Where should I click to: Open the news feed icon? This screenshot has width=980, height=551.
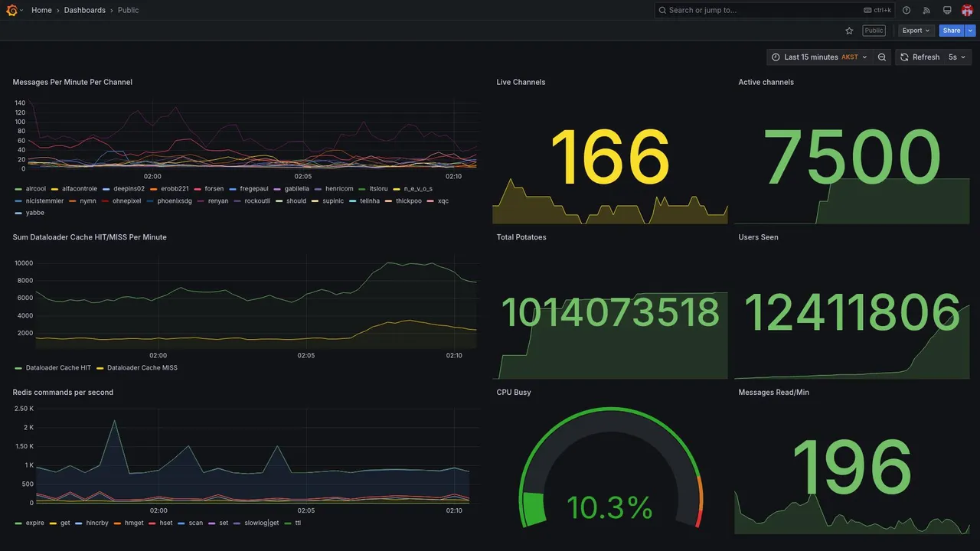[x=926, y=10]
